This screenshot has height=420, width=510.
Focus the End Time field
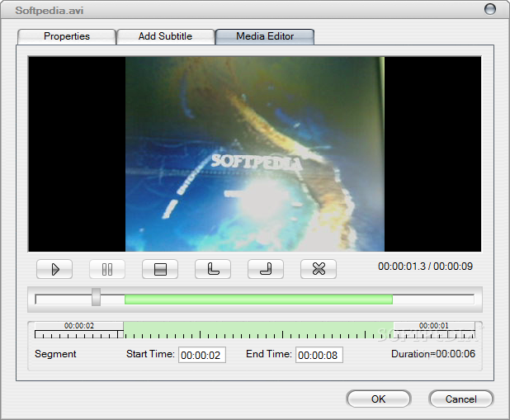[319, 355]
